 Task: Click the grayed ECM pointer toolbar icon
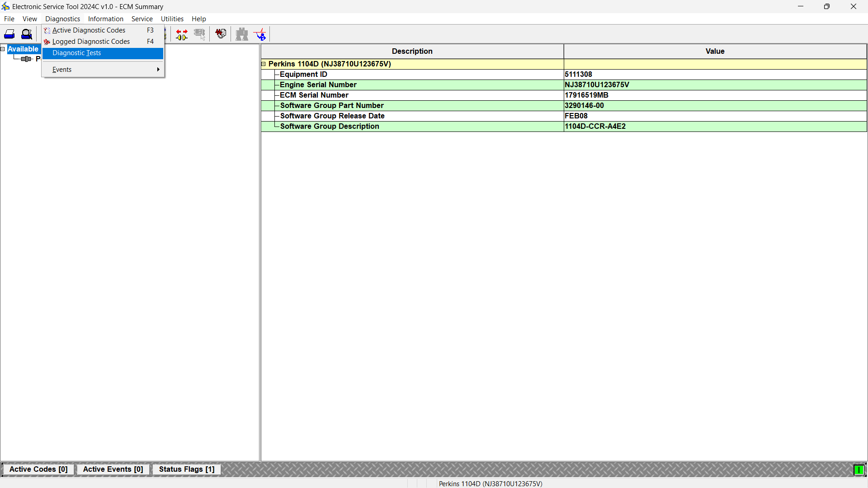pyautogui.click(x=199, y=34)
